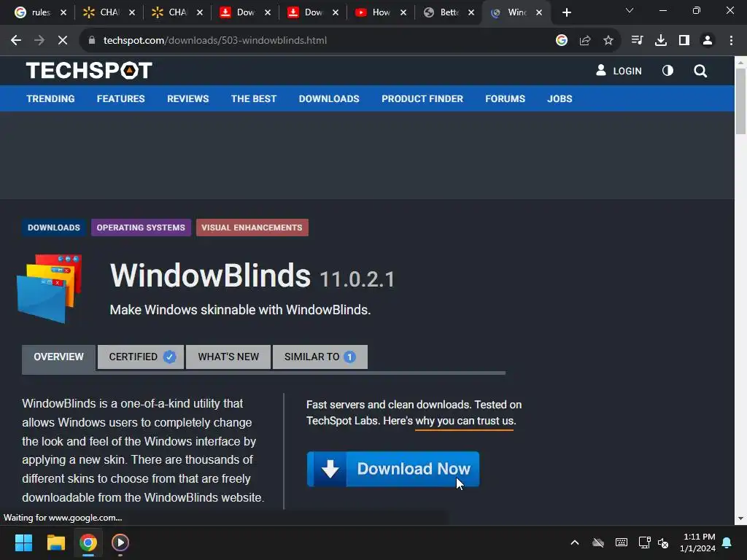The height and width of the screenshot is (560, 747).
Task: Click the OneDrive cloud tray icon
Action: point(598,542)
